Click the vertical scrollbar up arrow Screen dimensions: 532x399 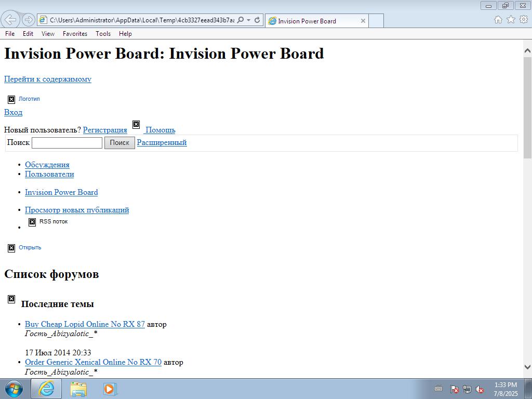click(528, 51)
